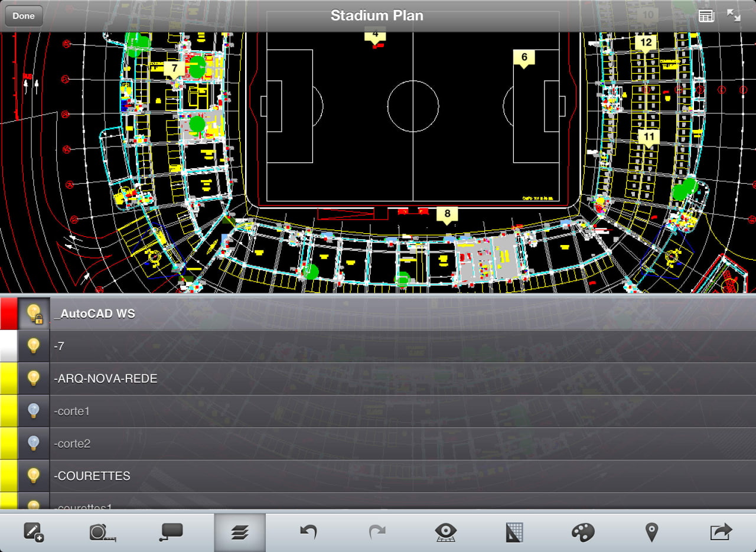Undo the last action
Viewport: 756px width, 552px height.
pyautogui.click(x=308, y=533)
